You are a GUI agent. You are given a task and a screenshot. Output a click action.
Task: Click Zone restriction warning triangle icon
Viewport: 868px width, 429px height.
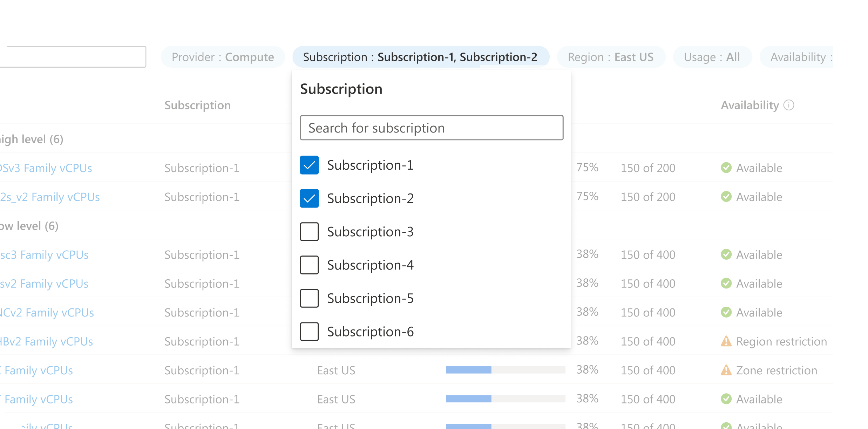(726, 370)
